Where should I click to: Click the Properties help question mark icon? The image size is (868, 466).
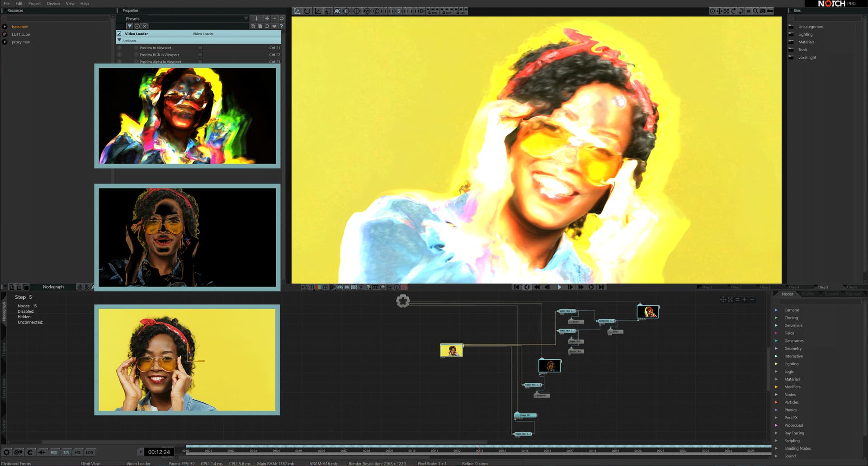click(x=281, y=26)
